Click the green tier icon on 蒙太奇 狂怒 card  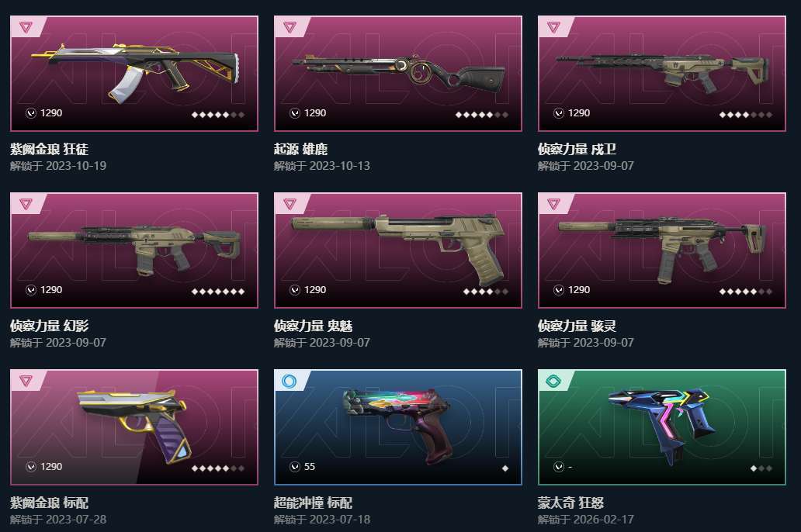point(553,381)
